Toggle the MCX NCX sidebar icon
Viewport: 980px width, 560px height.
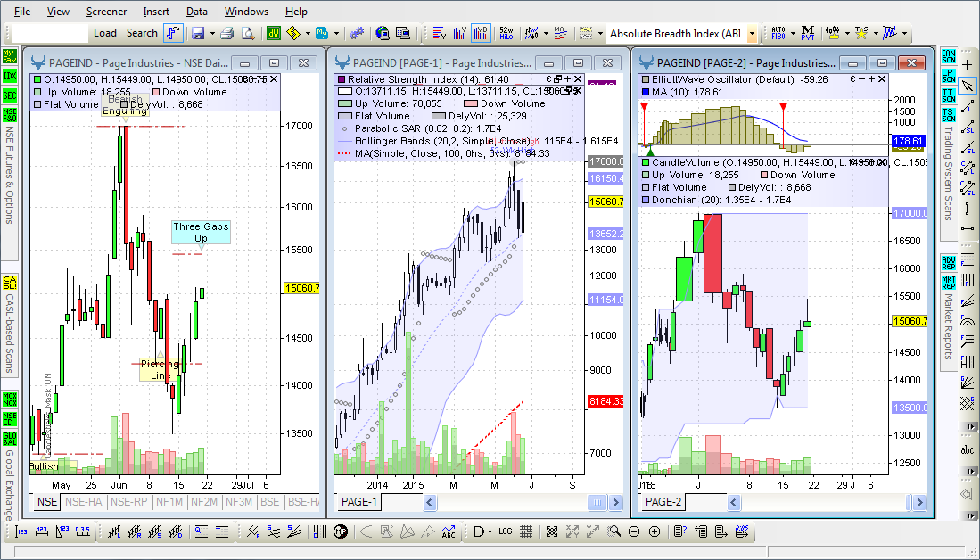point(10,399)
